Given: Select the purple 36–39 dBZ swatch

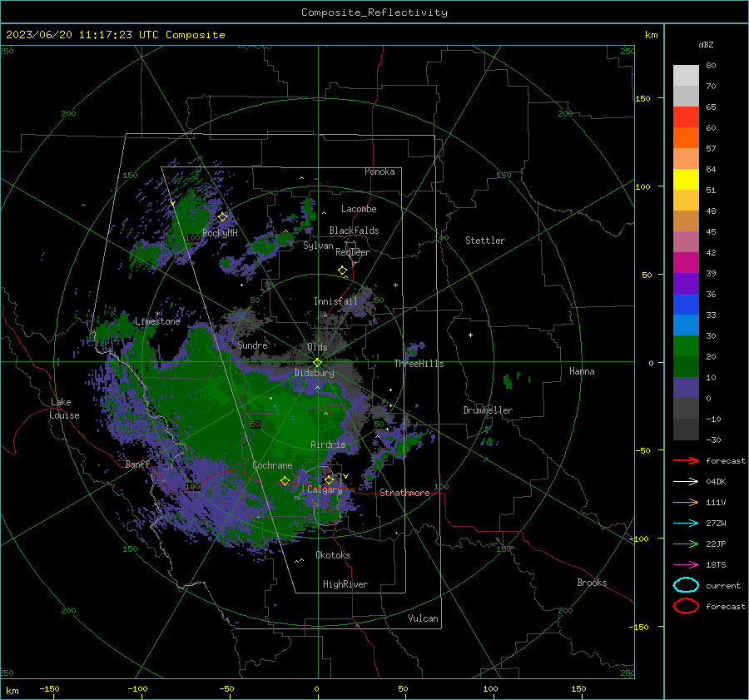Looking at the screenshot, I should point(686,283).
